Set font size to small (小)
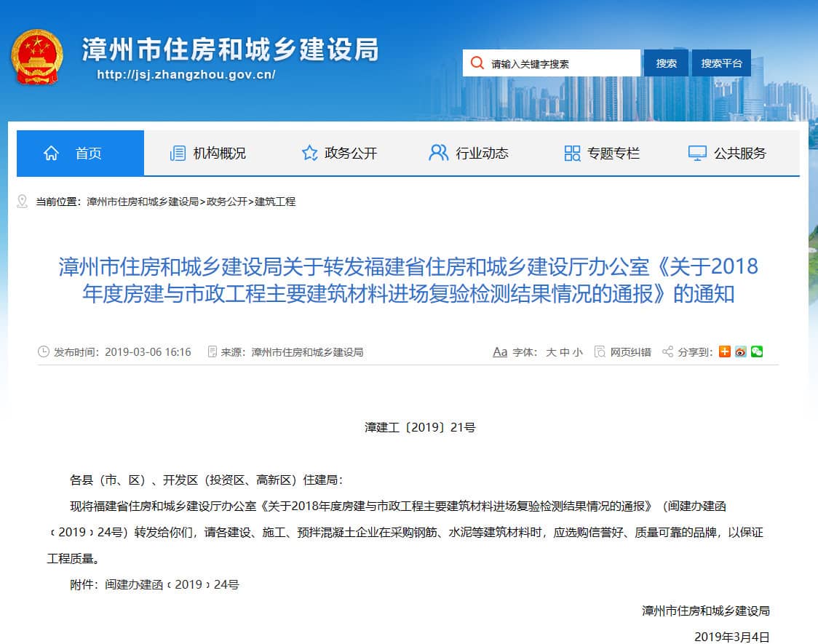Image resolution: width=818 pixels, height=644 pixels. pyautogui.click(x=577, y=352)
